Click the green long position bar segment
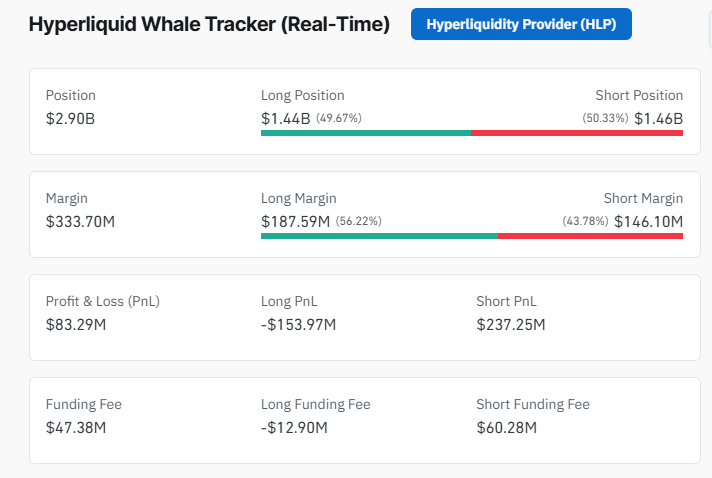The height and width of the screenshot is (478, 712). [x=365, y=132]
